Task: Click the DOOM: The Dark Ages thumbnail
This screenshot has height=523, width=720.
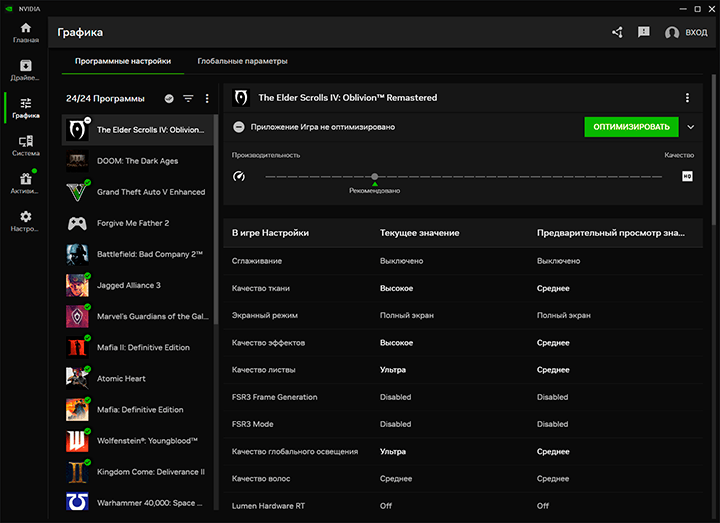Action: (x=77, y=161)
